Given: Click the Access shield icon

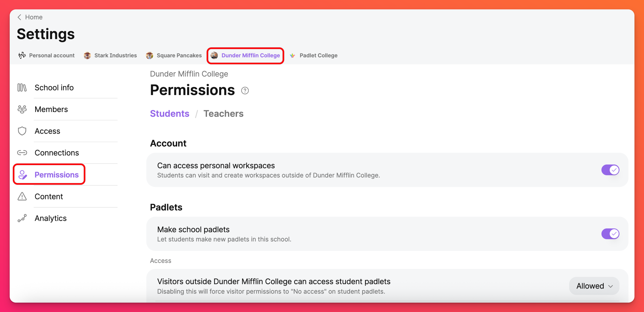Looking at the screenshot, I should pos(22,131).
